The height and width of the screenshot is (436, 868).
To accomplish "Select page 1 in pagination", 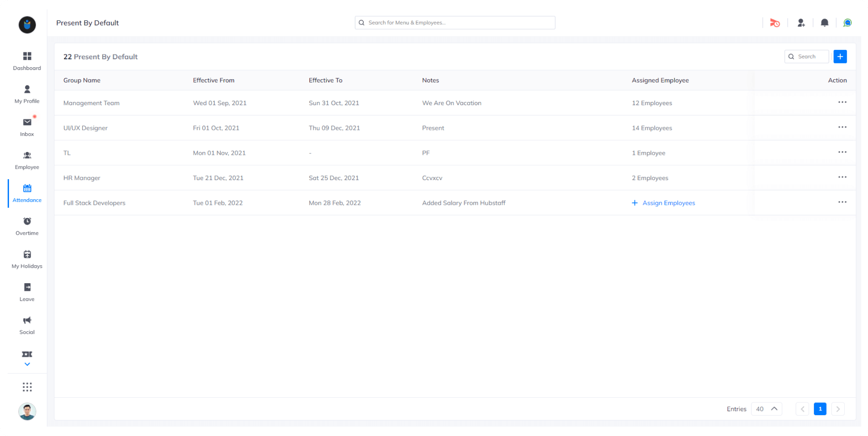I will coord(820,409).
